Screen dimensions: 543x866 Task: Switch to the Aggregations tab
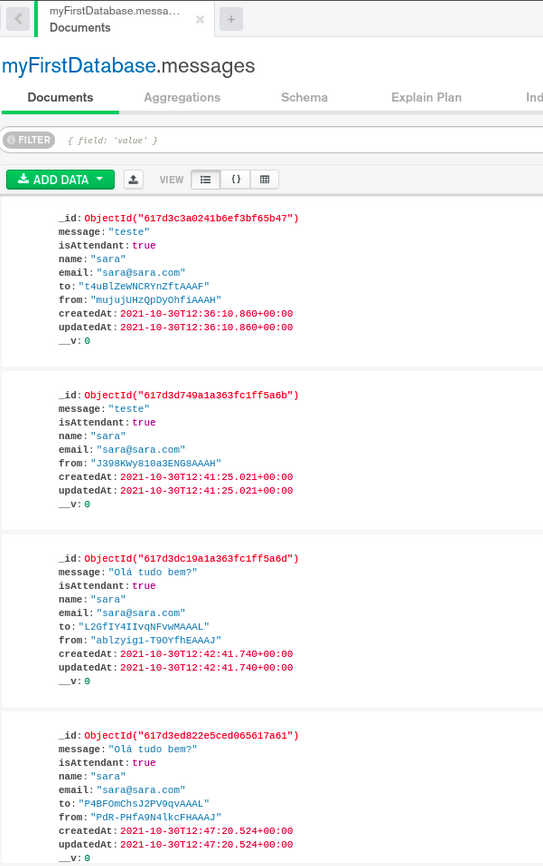(x=182, y=98)
